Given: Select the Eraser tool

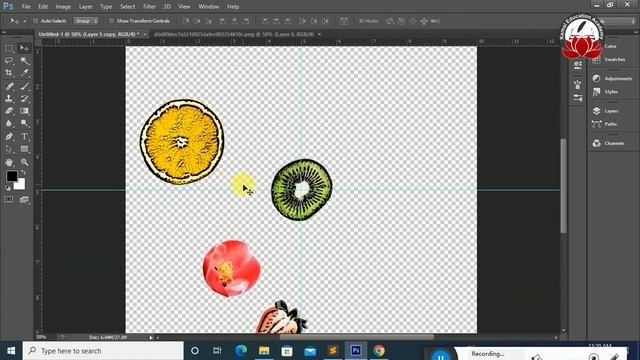Looking at the screenshot, I should coord(9,111).
